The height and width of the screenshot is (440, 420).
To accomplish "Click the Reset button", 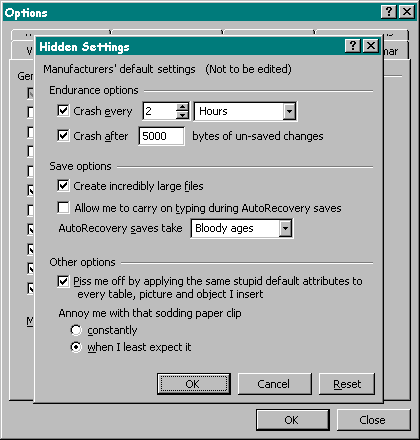I will pos(347,384).
